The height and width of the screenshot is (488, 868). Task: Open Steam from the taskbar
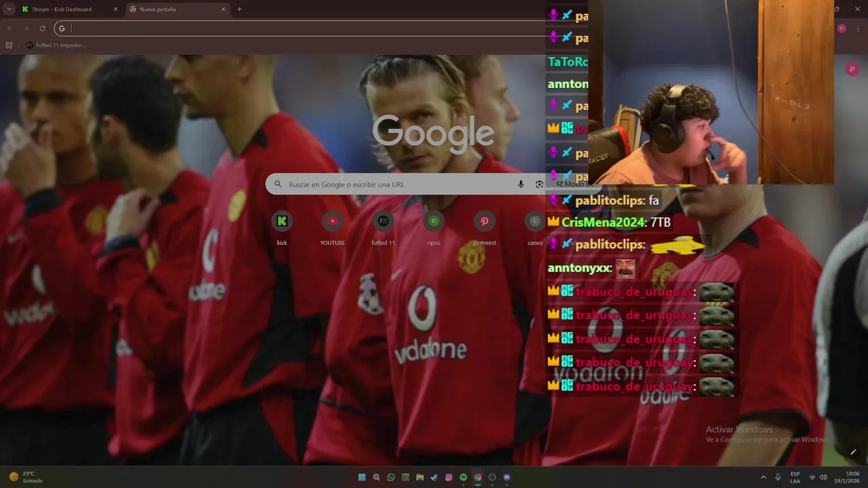(434, 477)
